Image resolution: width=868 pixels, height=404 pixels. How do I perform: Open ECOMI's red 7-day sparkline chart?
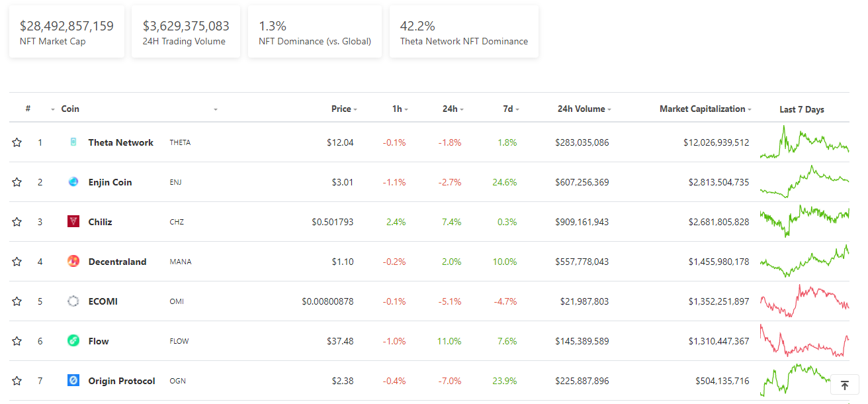click(804, 301)
